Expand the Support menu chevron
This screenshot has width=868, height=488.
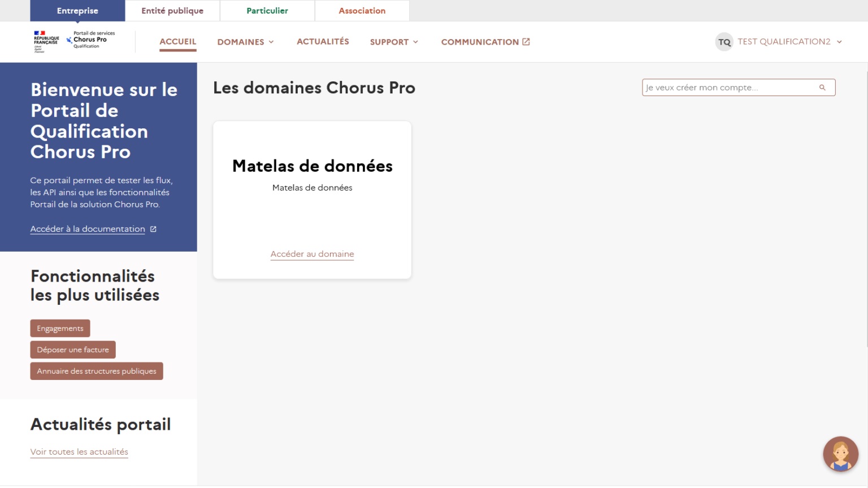pos(415,42)
